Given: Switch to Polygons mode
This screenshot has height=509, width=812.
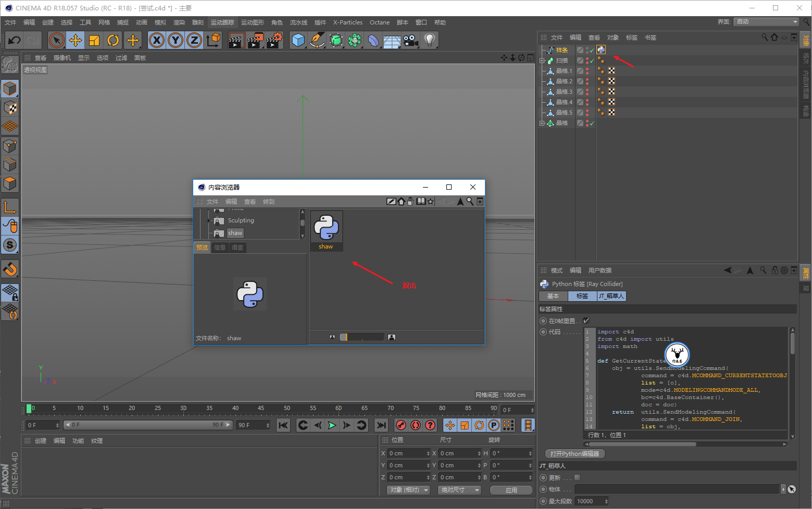Looking at the screenshot, I should point(10,183).
